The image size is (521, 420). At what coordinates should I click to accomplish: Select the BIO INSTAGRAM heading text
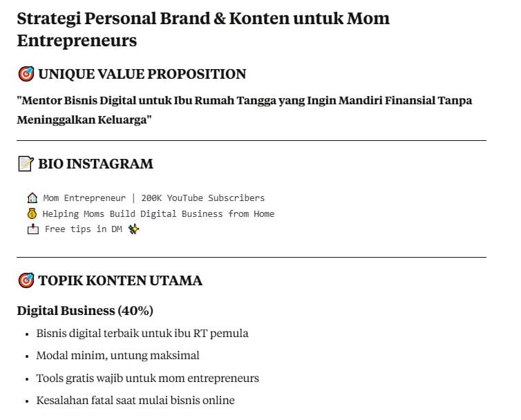coord(95,164)
